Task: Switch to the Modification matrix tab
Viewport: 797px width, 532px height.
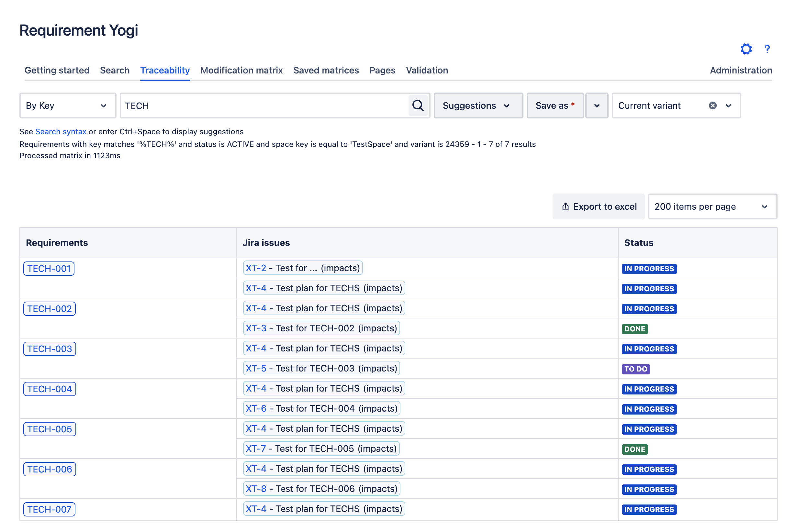Action: tap(242, 70)
